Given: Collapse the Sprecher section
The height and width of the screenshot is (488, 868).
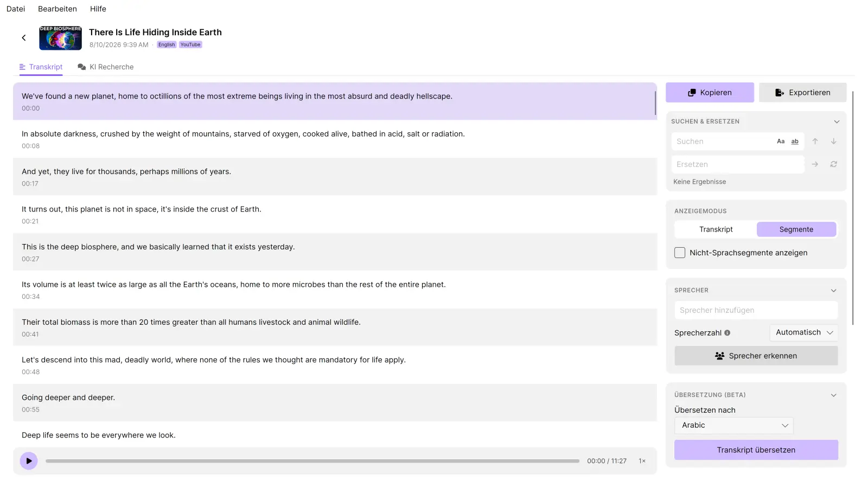Looking at the screenshot, I should [x=834, y=291].
